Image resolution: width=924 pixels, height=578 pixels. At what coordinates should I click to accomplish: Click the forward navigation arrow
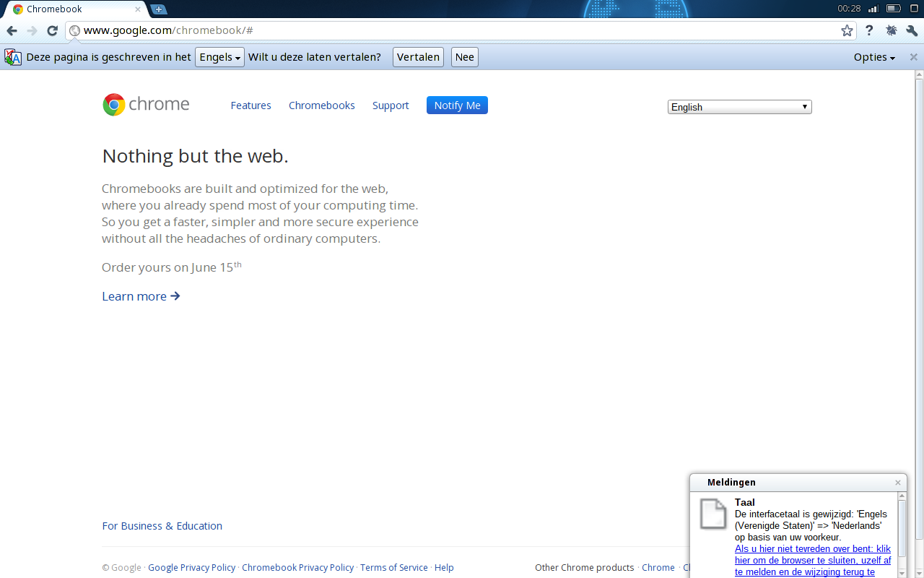click(32, 30)
